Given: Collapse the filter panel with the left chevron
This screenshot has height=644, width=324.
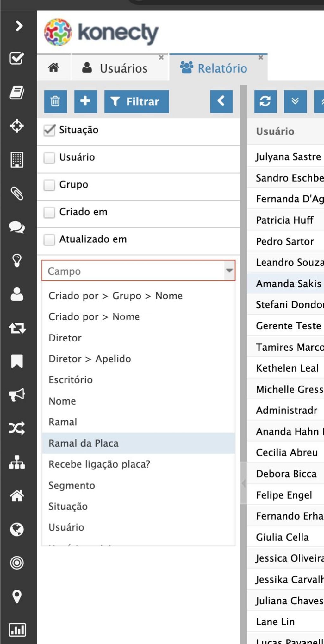Looking at the screenshot, I should (x=221, y=101).
